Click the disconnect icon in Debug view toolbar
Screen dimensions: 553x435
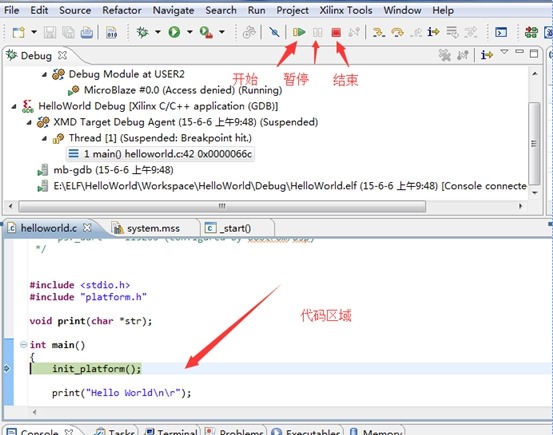[462, 55]
